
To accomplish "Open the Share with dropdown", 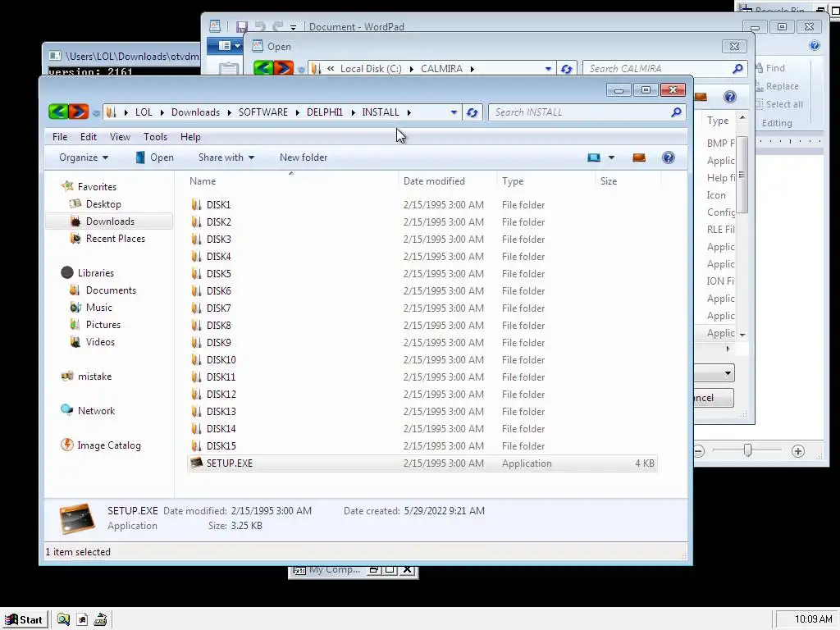I will [226, 157].
